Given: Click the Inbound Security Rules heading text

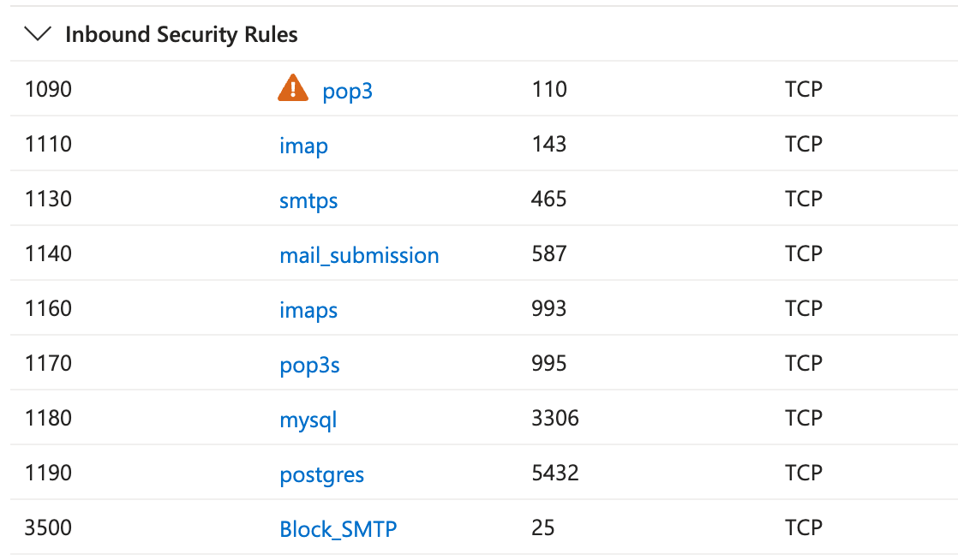Looking at the screenshot, I should [182, 35].
